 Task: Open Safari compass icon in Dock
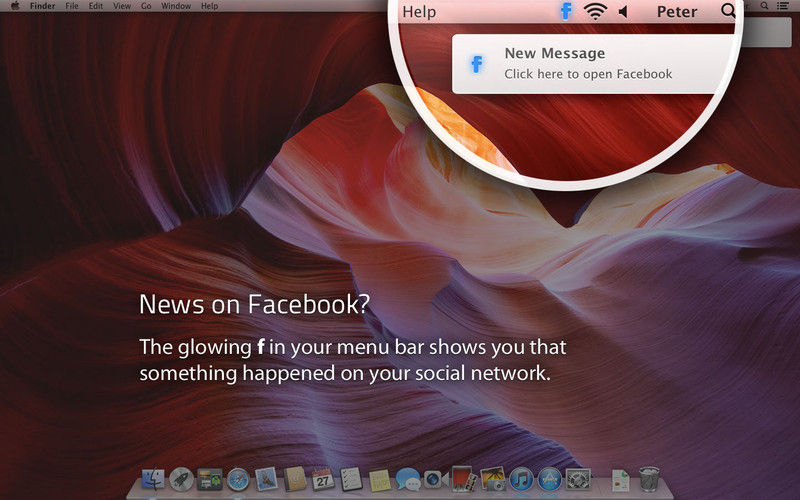click(x=238, y=480)
